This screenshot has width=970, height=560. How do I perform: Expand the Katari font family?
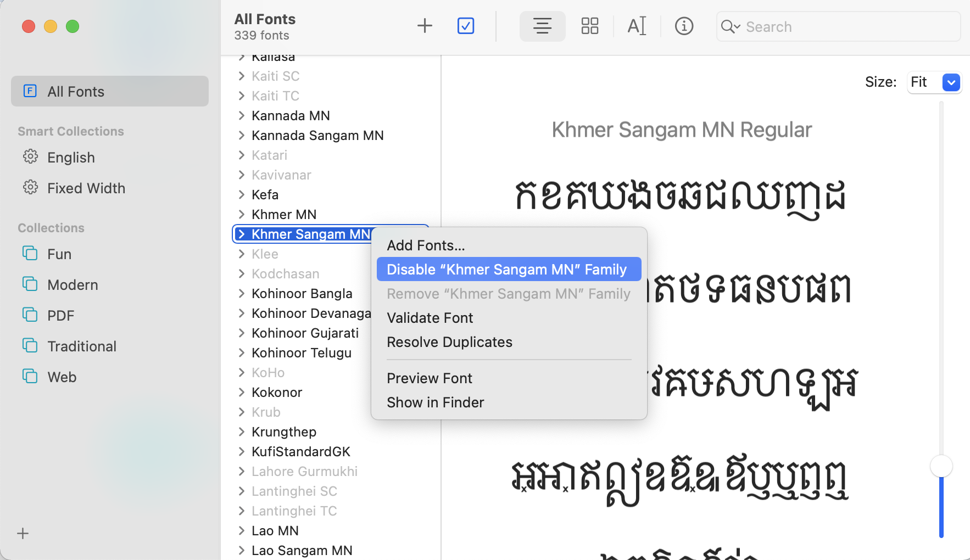pyautogui.click(x=241, y=155)
